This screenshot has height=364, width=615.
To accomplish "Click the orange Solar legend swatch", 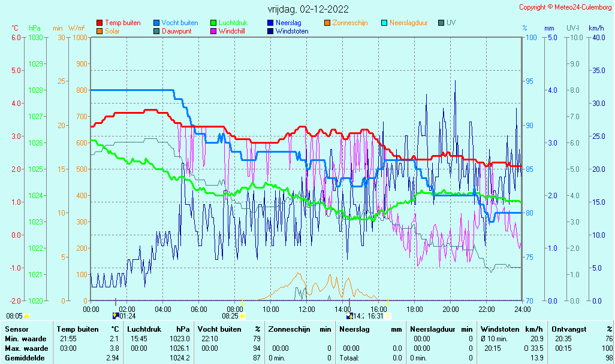I will click(100, 31).
